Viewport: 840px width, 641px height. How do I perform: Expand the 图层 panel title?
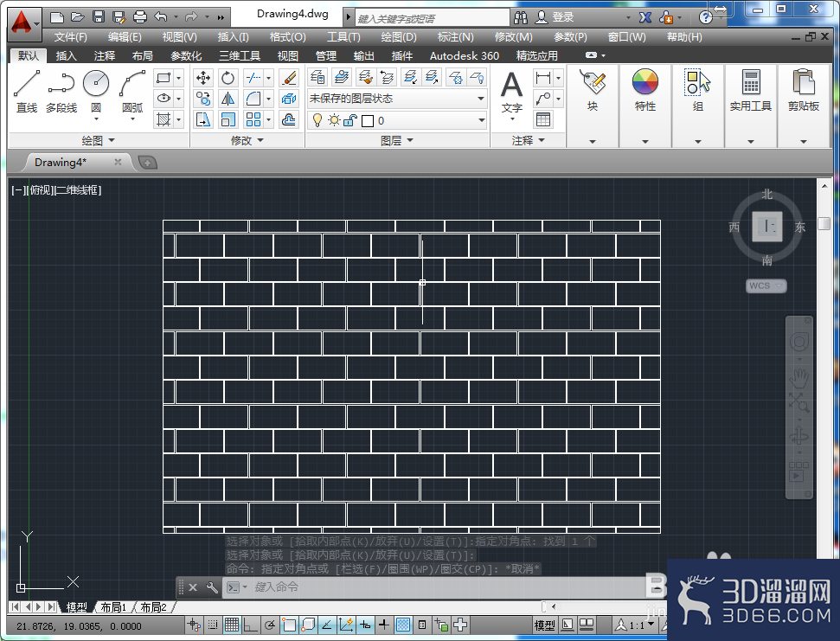[x=397, y=140]
